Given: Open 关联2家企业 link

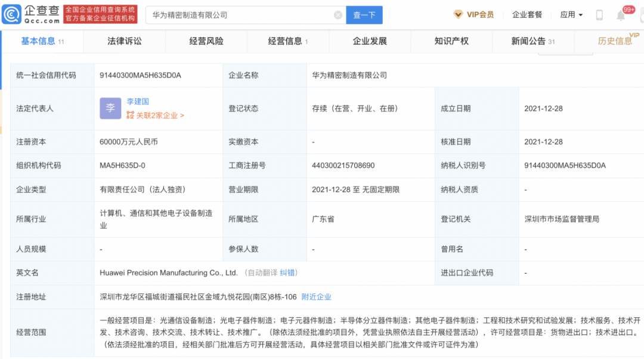Looking at the screenshot, I should [x=160, y=116].
